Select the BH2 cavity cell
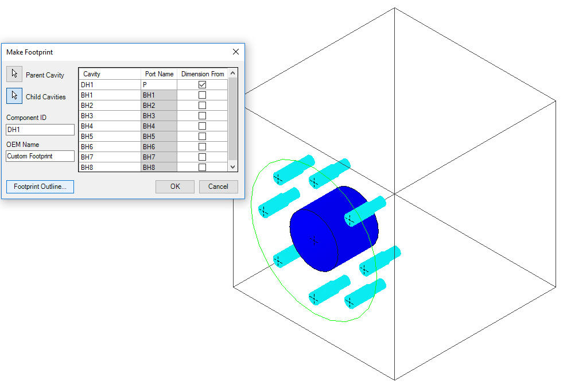 110,105
